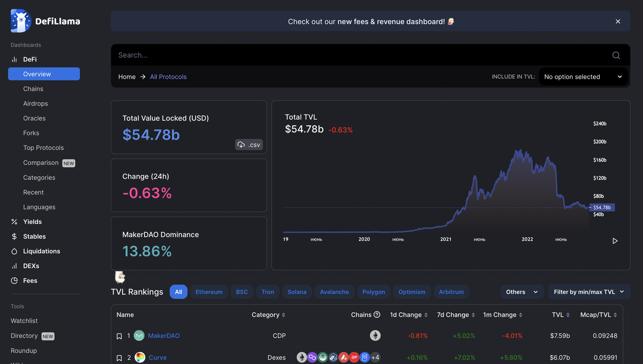Open the Languages sidebar page
The image size is (643, 364).
pos(39,207)
